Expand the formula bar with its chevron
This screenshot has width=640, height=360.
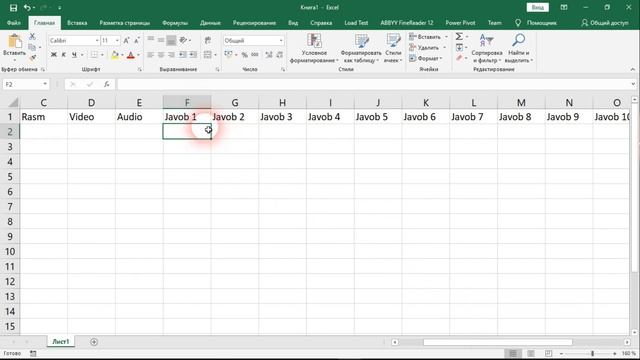click(633, 84)
